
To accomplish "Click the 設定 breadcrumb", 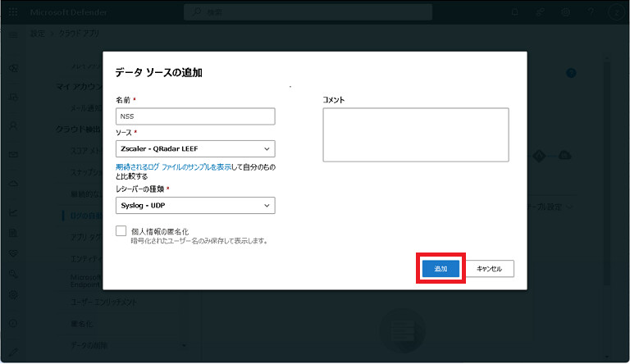I will click(38, 34).
